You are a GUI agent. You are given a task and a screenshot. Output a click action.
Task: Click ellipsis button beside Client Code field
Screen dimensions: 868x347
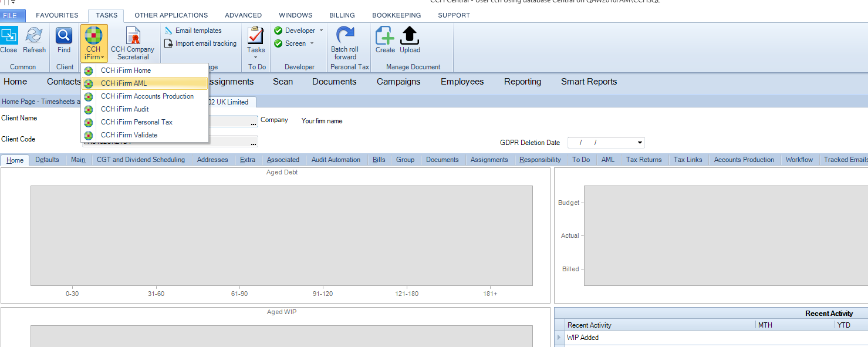(x=254, y=143)
